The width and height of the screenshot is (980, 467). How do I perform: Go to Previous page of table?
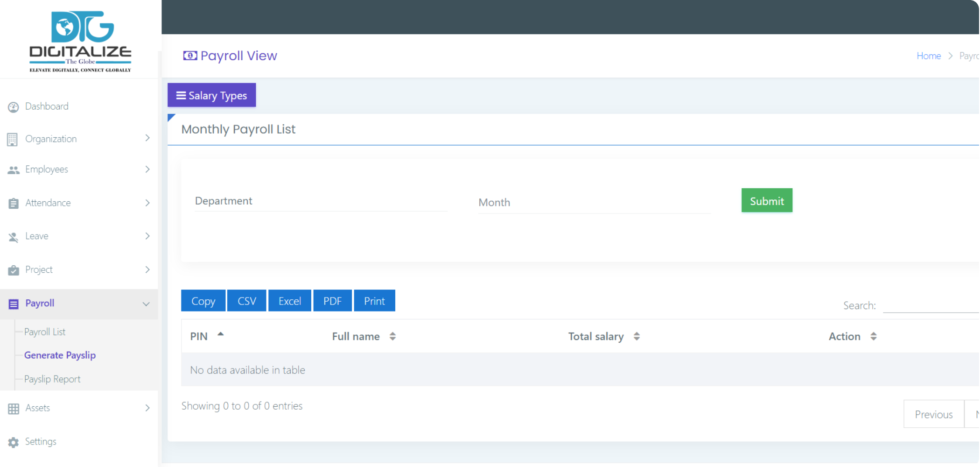pos(934,414)
